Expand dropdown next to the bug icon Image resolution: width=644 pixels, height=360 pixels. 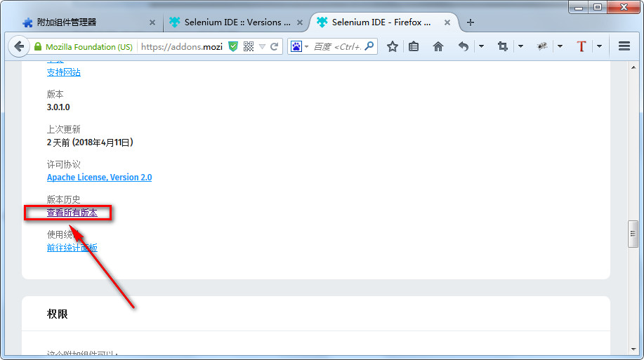(x=560, y=46)
